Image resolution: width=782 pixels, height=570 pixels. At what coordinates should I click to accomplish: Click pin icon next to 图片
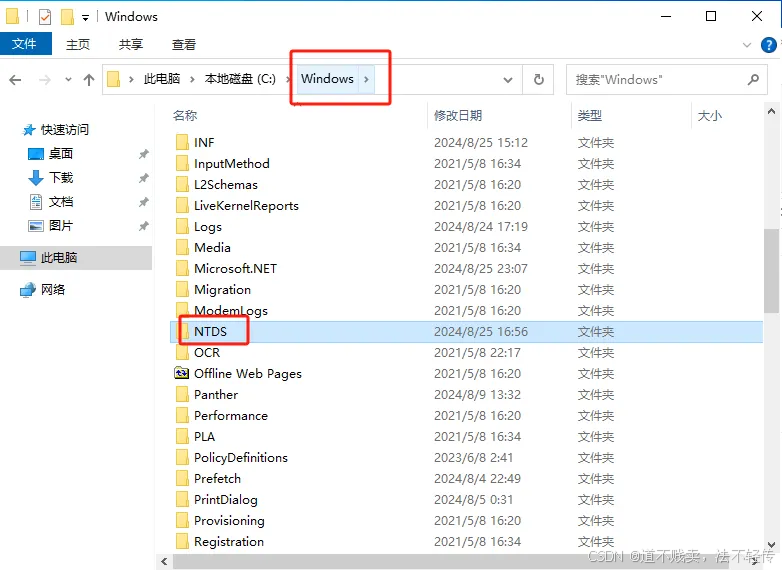tap(144, 226)
